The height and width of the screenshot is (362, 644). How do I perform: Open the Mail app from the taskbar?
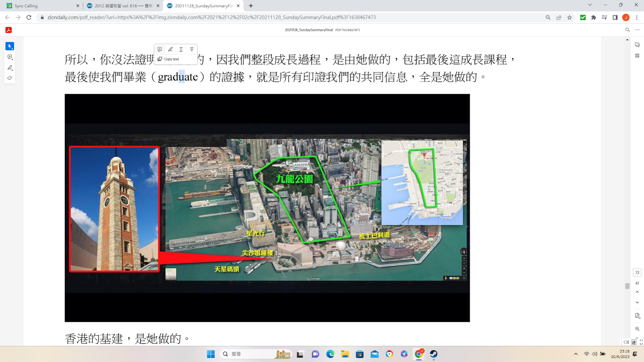pos(375,354)
